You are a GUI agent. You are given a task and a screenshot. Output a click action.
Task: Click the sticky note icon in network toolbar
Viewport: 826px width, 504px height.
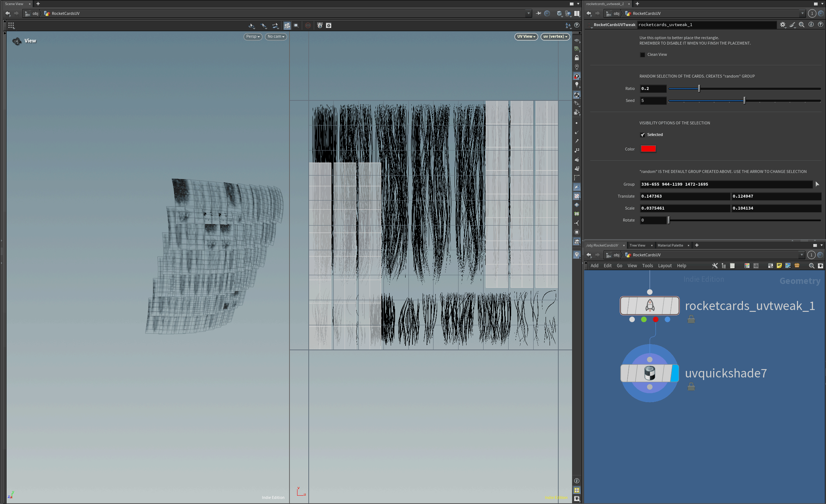coord(779,266)
